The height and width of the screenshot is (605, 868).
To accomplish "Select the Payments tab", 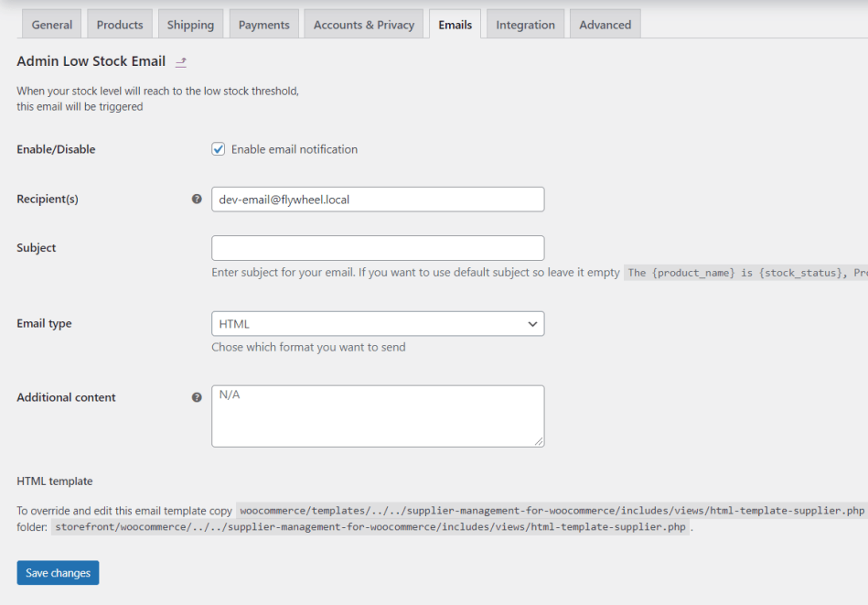I will (263, 25).
